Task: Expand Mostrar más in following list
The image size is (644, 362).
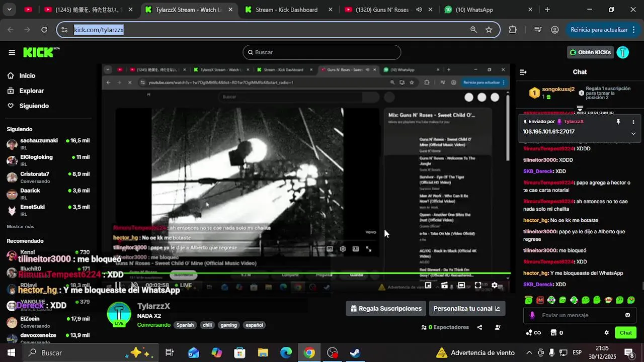Action: pyautogui.click(x=20, y=227)
